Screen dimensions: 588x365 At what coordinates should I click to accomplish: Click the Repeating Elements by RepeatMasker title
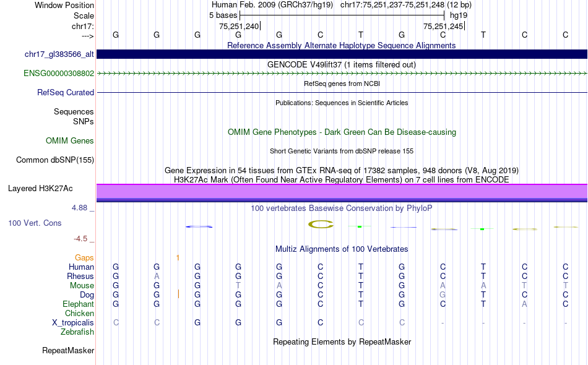pos(342,341)
